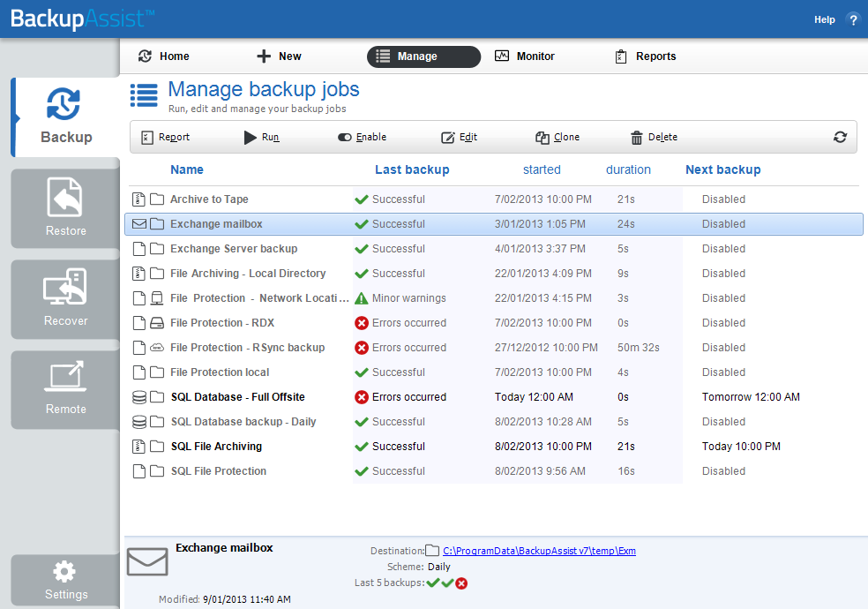Click zip icon for SQL File Archiving row
This screenshot has height=609, width=868.
point(139,447)
